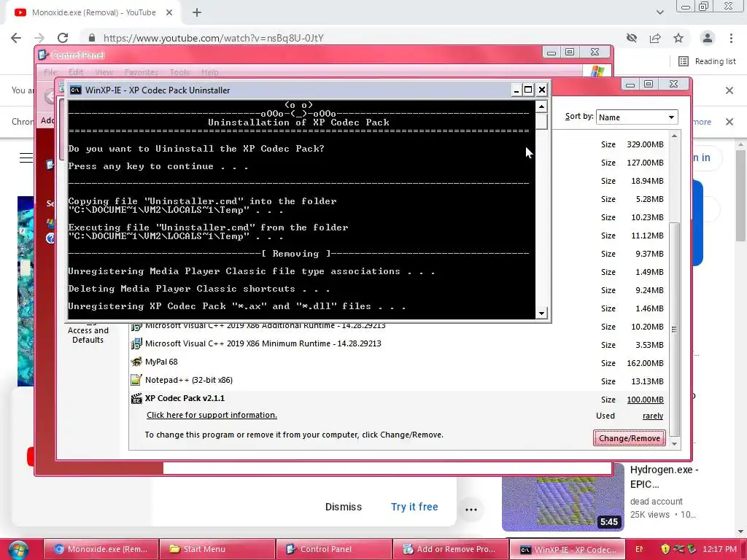The image size is (747, 560).
Task: Open Hydrogen.exe video thumbnail
Action: (x=562, y=497)
